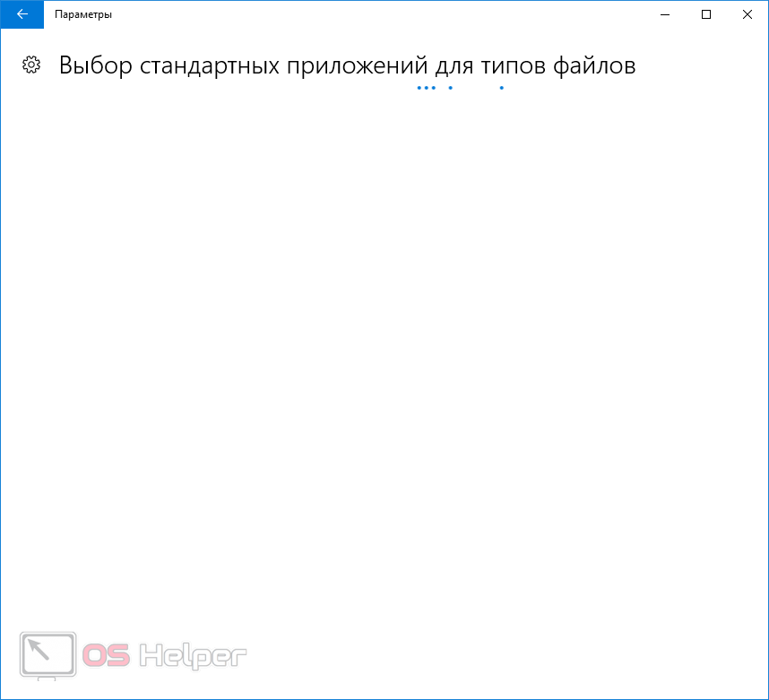
Task: Minimize the Параметры window
Action: [665, 14]
